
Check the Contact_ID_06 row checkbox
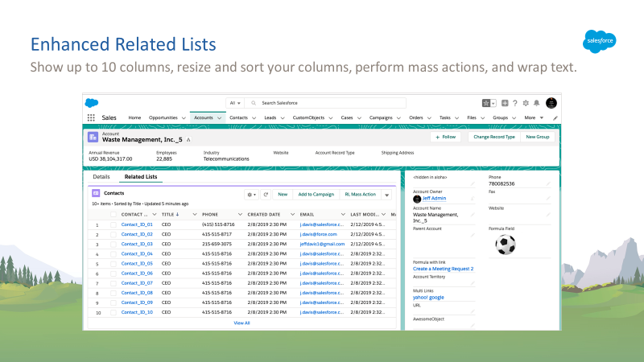pos(114,274)
